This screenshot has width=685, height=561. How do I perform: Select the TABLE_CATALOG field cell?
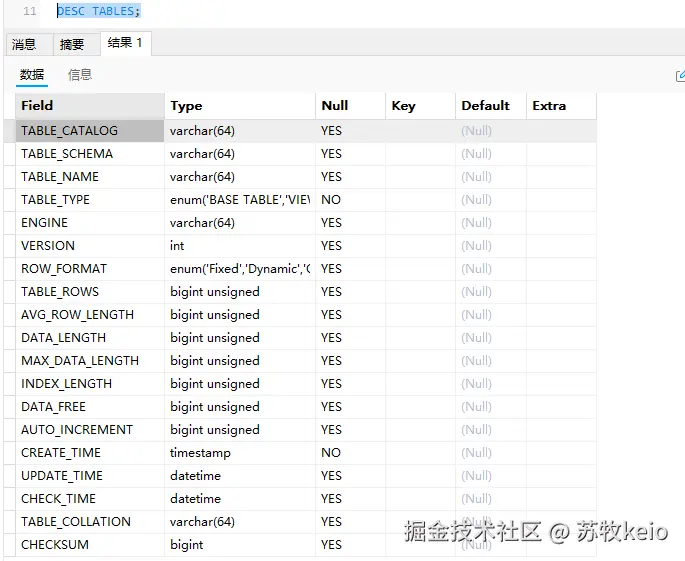tap(90, 131)
